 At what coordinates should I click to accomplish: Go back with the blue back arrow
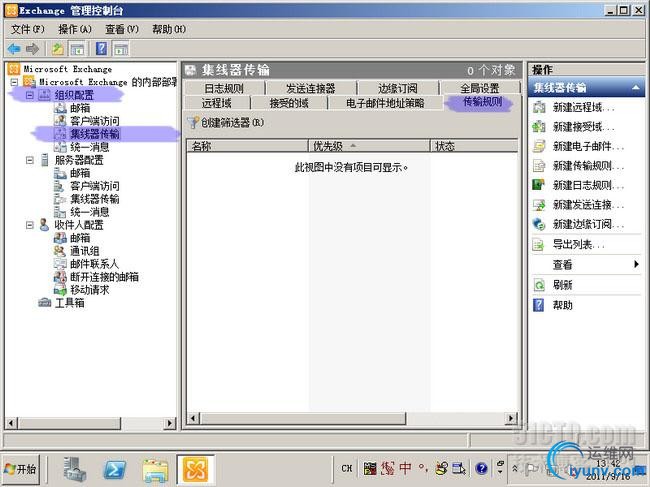pyautogui.click(x=14, y=49)
